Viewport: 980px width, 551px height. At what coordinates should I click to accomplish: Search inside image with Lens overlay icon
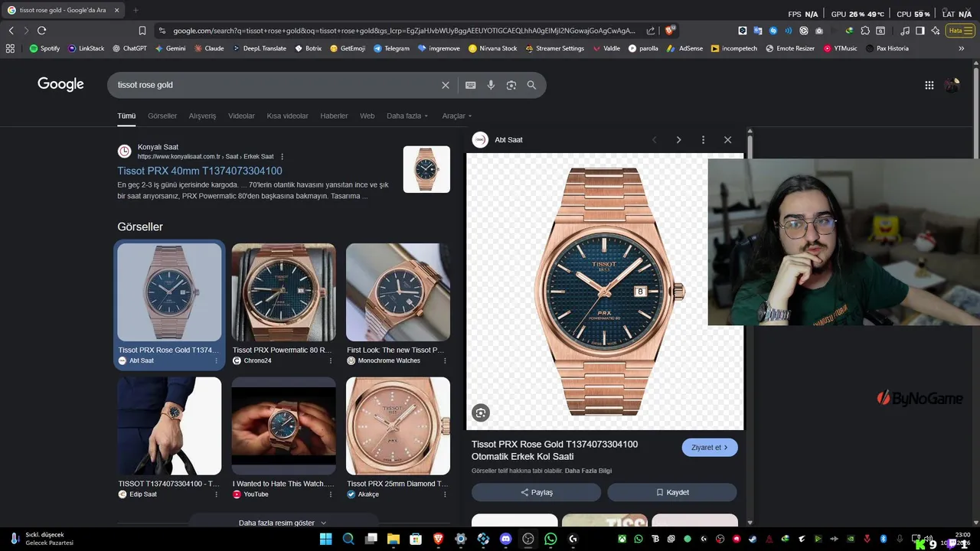481,413
